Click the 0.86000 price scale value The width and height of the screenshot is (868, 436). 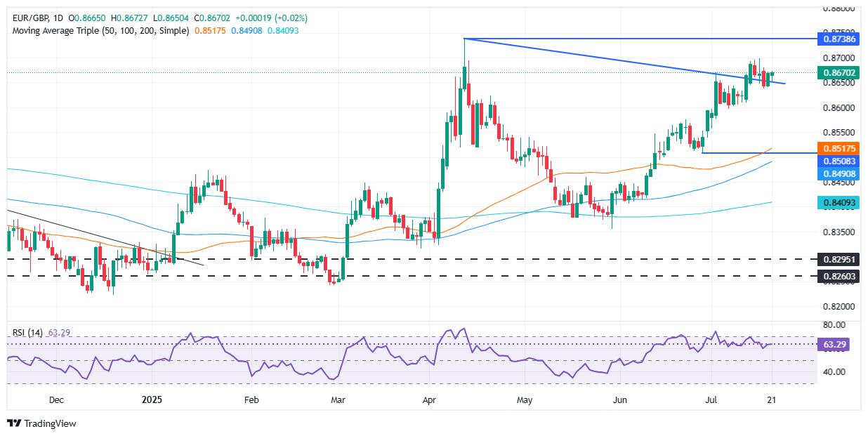[838, 107]
